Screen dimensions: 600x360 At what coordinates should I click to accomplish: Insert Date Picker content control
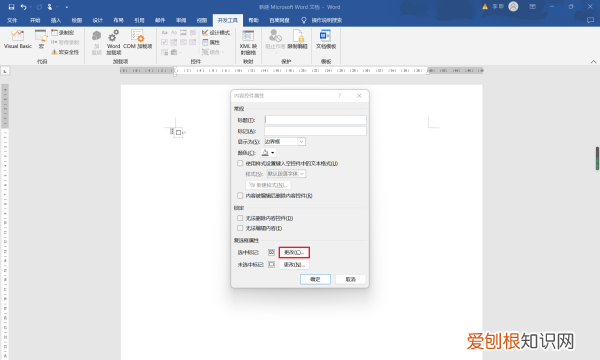tap(193, 42)
